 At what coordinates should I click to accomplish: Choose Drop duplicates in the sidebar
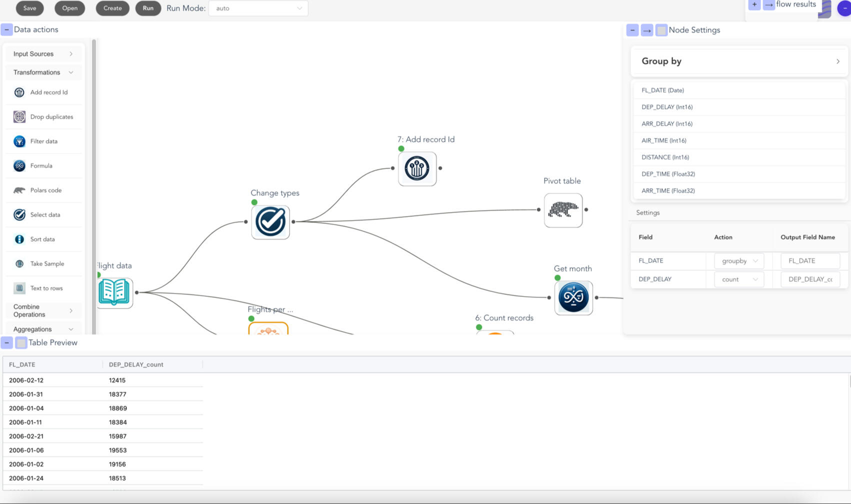tap(51, 117)
